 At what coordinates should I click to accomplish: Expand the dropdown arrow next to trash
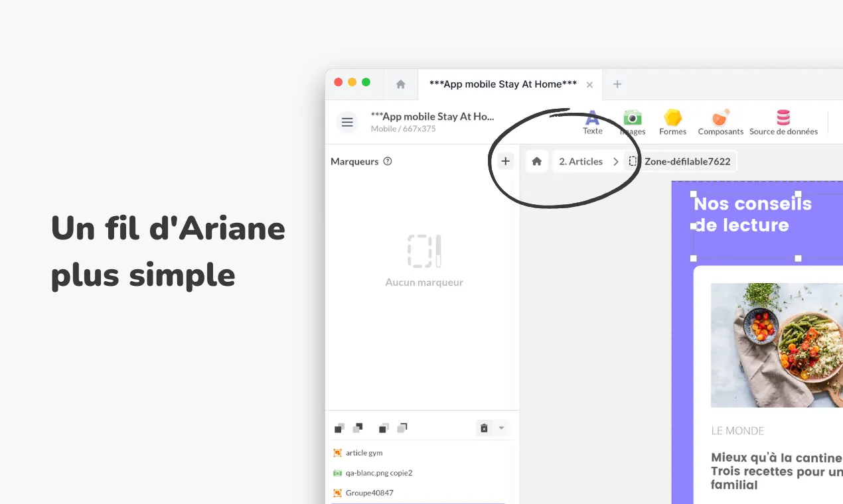click(501, 428)
